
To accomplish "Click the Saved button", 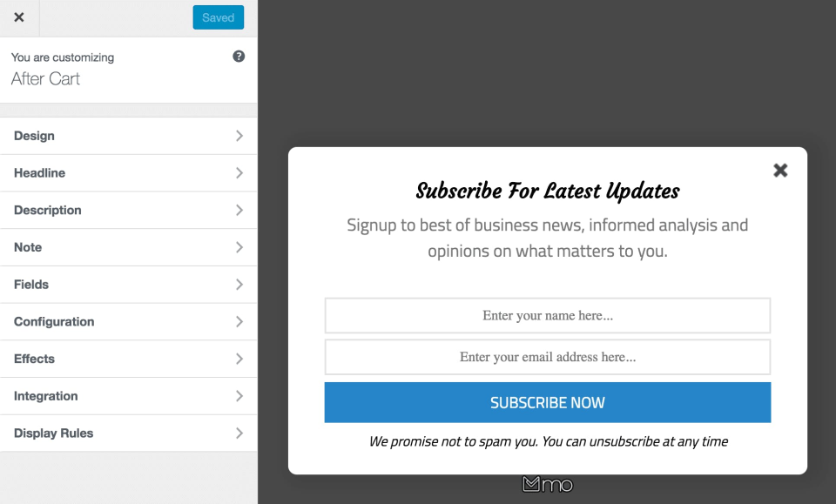I will point(218,17).
